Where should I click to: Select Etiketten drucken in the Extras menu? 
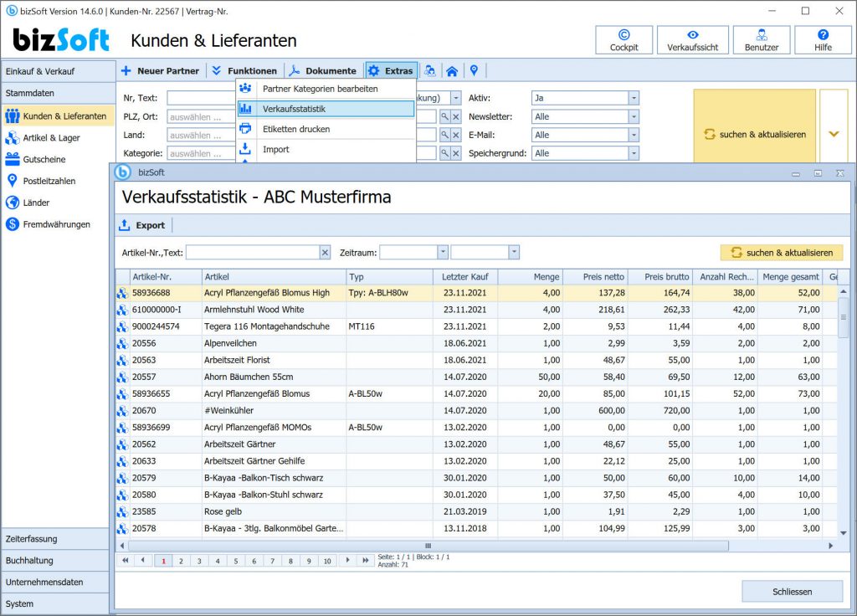(x=326, y=129)
